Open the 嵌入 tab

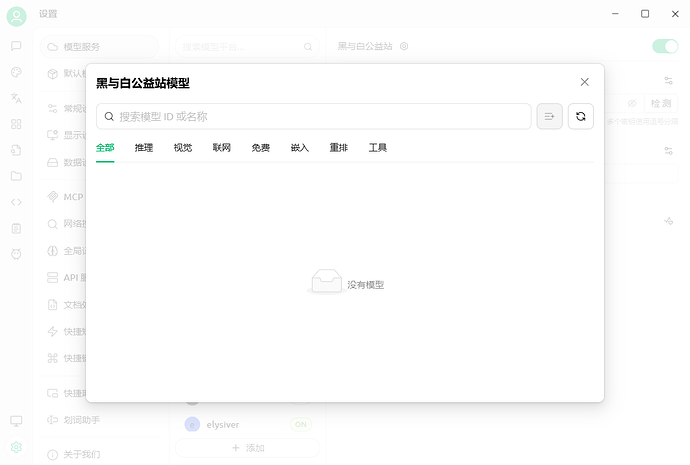pyautogui.click(x=300, y=148)
